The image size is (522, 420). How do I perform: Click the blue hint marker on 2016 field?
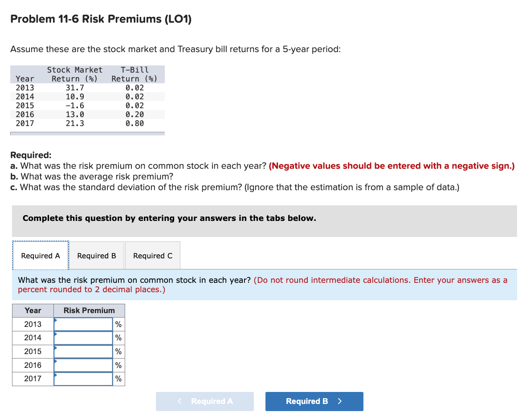click(x=55, y=361)
